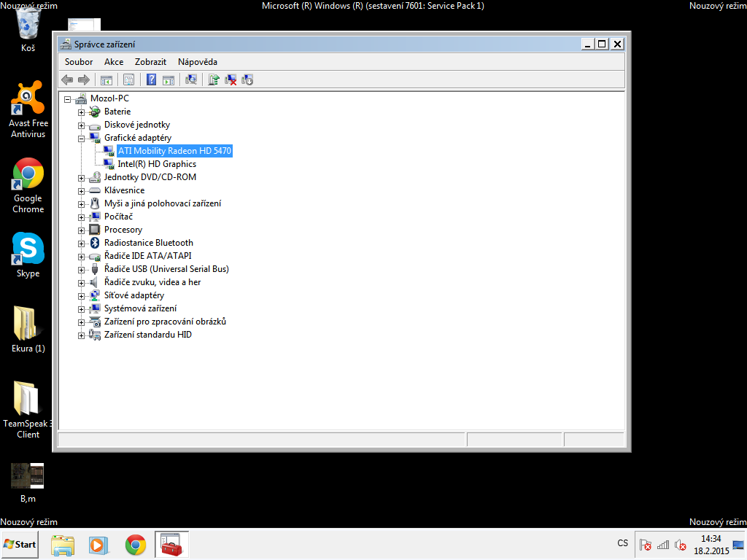747x560 pixels.
Task: Scan for hardware changes toolbar icon
Action: click(x=191, y=80)
